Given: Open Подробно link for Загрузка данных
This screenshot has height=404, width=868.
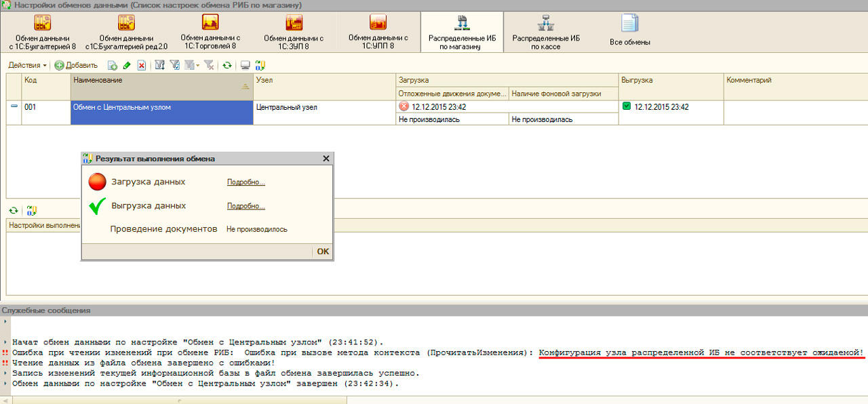Looking at the screenshot, I should [245, 182].
